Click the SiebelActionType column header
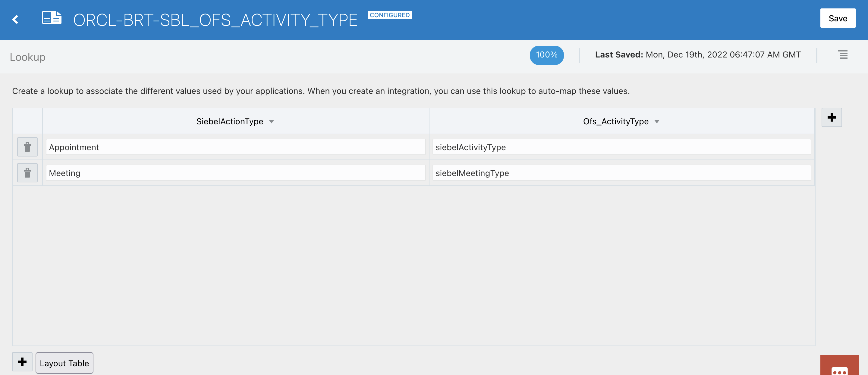The image size is (868, 375). click(x=229, y=122)
